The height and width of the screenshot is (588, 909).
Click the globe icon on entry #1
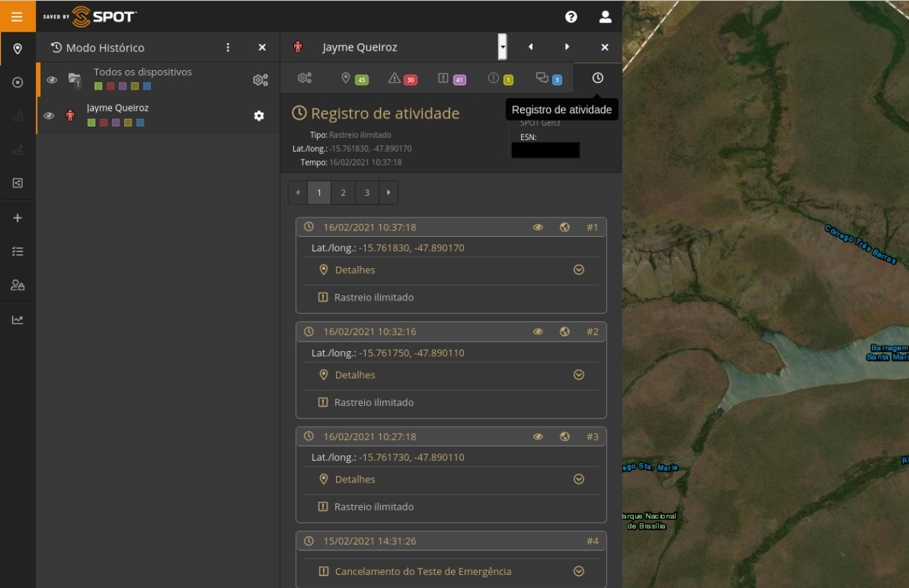(x=564, y=228)
